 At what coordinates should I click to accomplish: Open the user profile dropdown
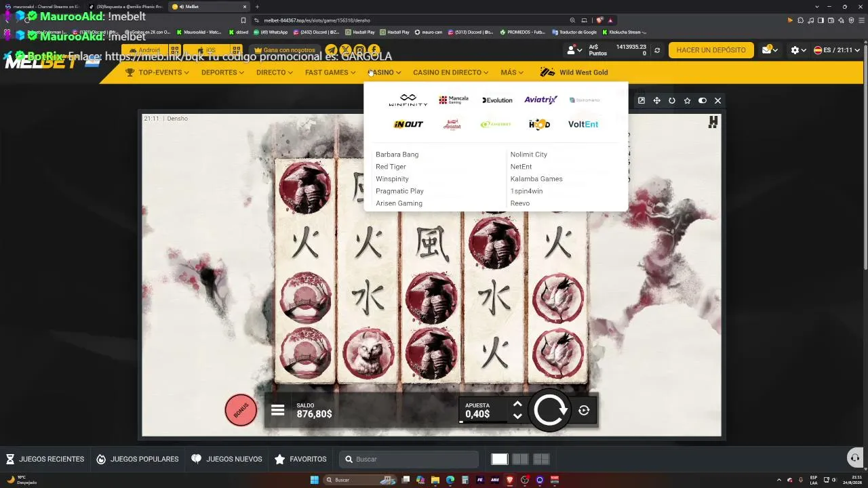(574, 50)
